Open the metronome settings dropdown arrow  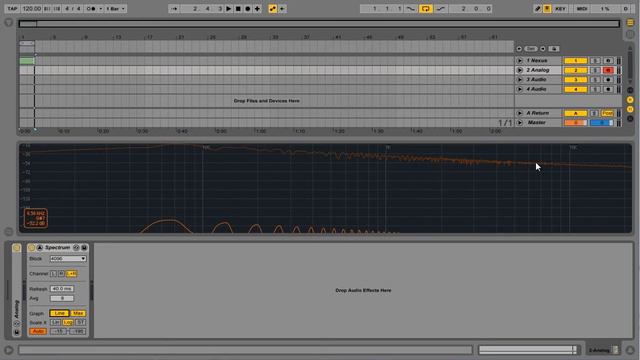coord(101,9)
